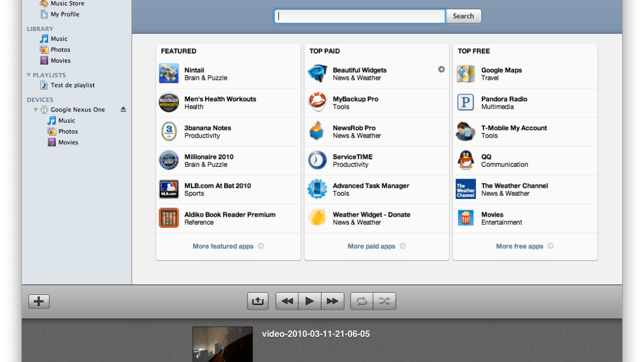Click the Nintaii app icon
The height and width of the screenshot is (362, 644).
(169, 73)
